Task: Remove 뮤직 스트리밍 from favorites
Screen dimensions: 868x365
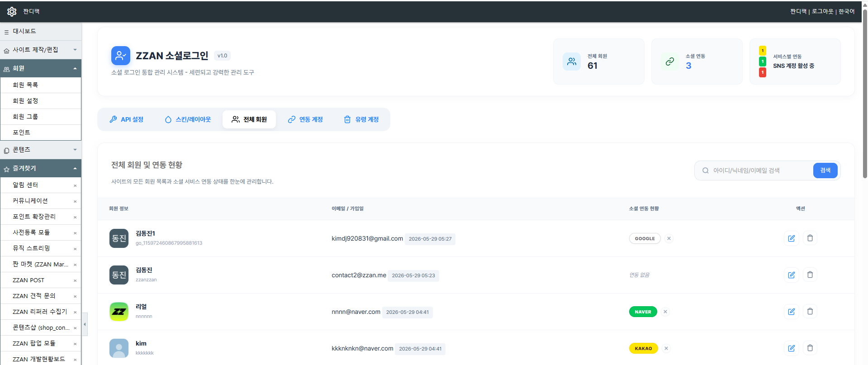Action: pos(75,249)
